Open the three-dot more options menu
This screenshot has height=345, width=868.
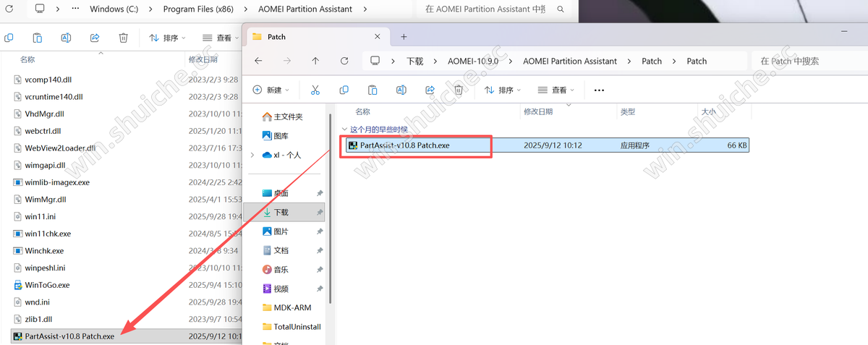point(599,90)
